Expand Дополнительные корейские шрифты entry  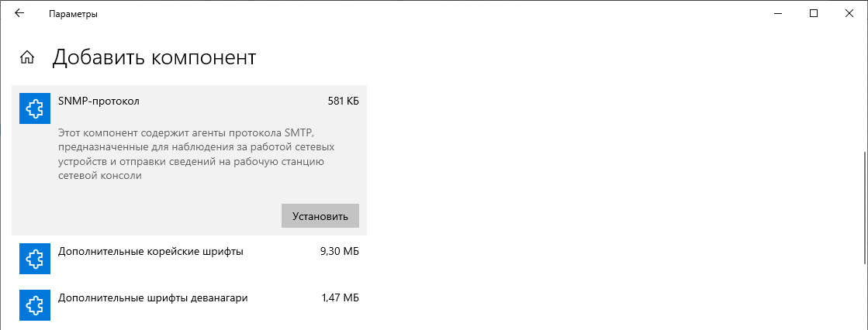[x=150, y=252]
